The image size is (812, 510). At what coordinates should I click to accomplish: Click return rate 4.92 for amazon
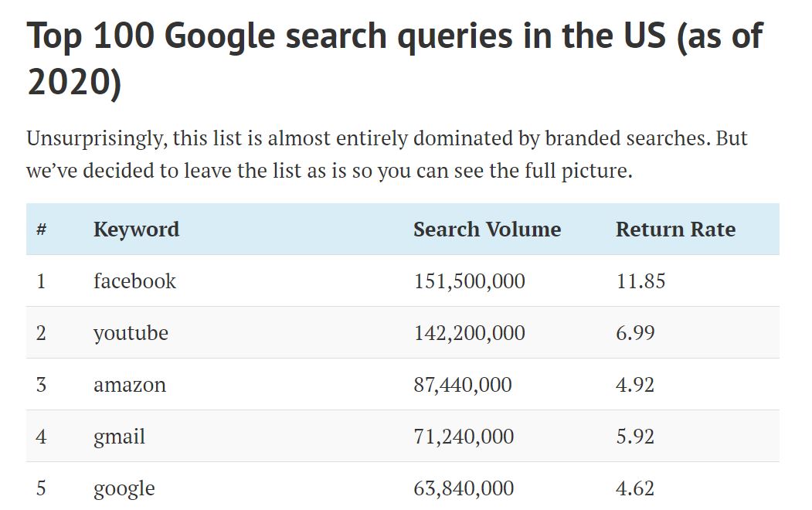[635, 385]
